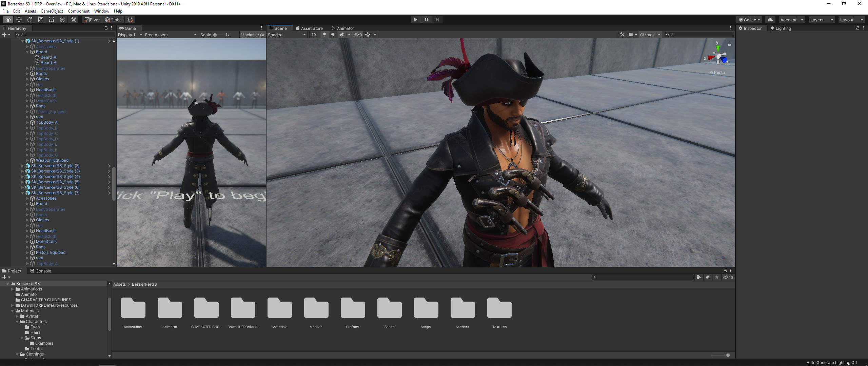Switch to the Lighting tab
Viewport: 868px width, 366px height.
pos(781,28)
